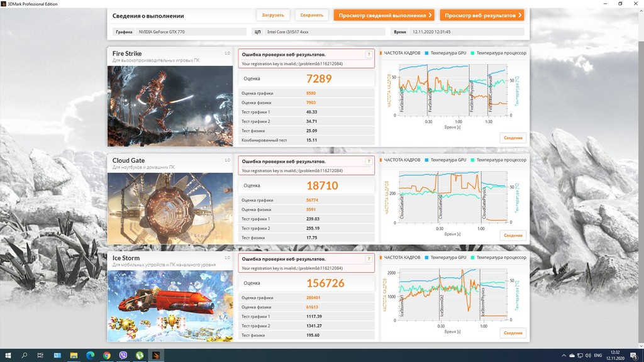Click Ice Storm graphics score 280401
The width and height of the screenshot is (644, 362).
click(313, 297)
